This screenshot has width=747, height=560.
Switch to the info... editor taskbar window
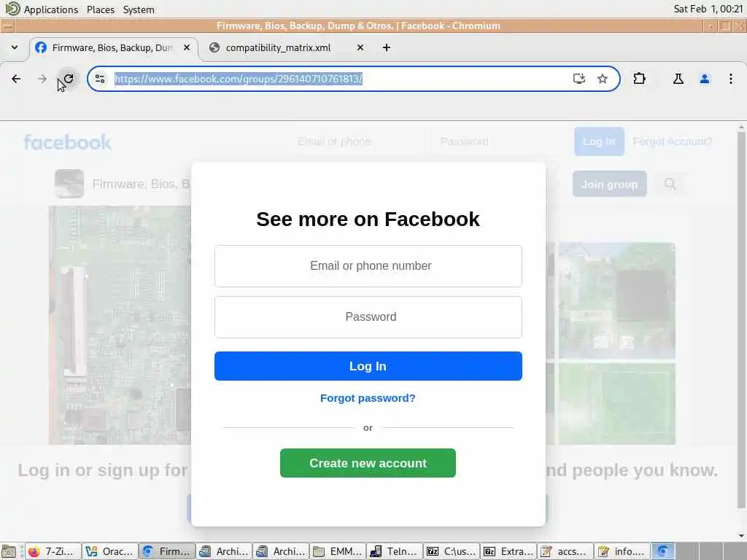[622, 551]
